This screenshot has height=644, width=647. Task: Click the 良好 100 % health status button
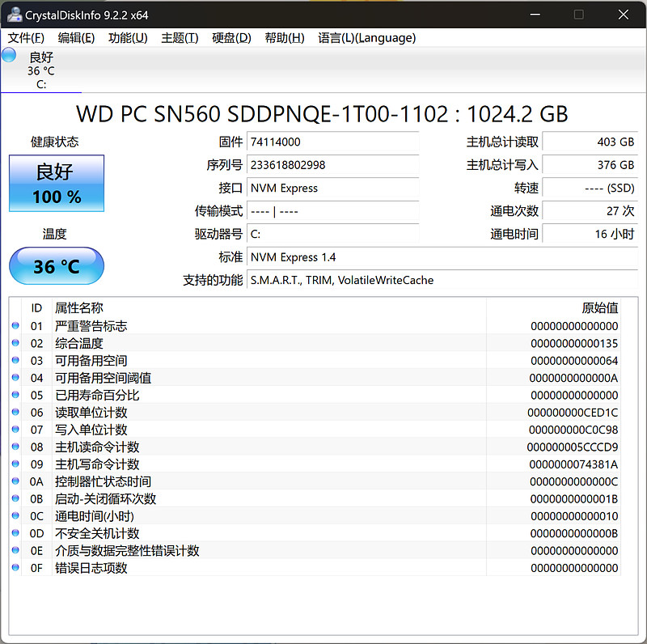pyautogui.click(x=57, y=184)
